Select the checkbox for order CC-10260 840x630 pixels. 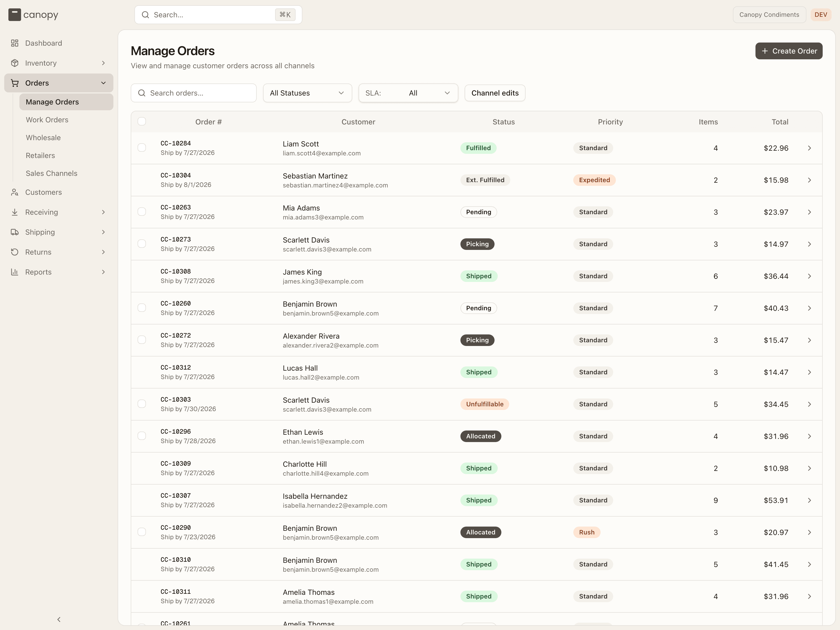tap(142, 308)
